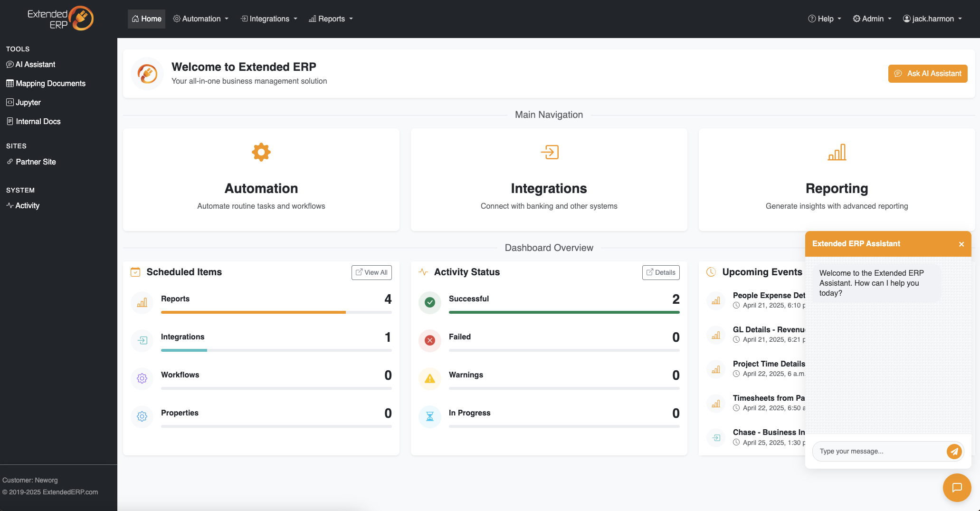Open Internal Docs in sidebar
Image resolution: width=980 pixels, height=511 pixels.
click(x=33, y=121)
